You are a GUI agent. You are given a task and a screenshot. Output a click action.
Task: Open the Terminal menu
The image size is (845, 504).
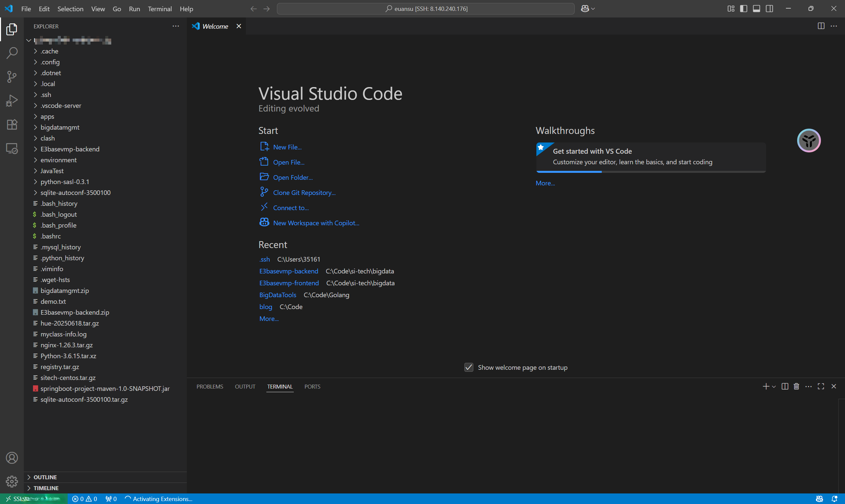[x=159, y=9]
